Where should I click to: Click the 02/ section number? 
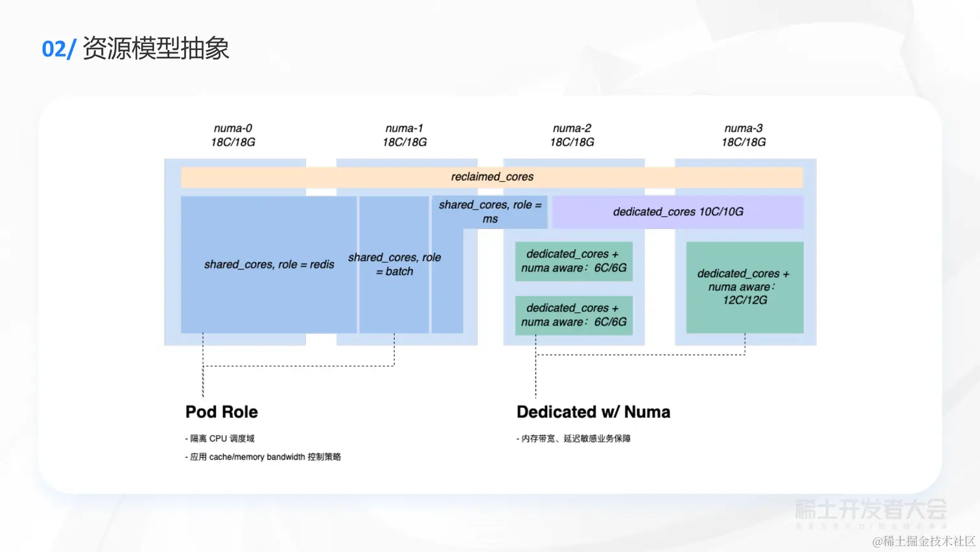pos(59,49)
